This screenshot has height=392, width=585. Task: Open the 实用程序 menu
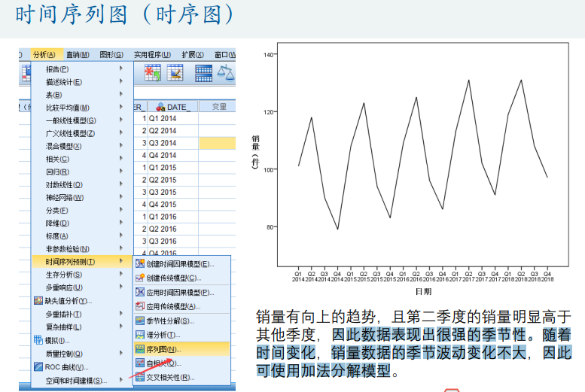point(152,54)
